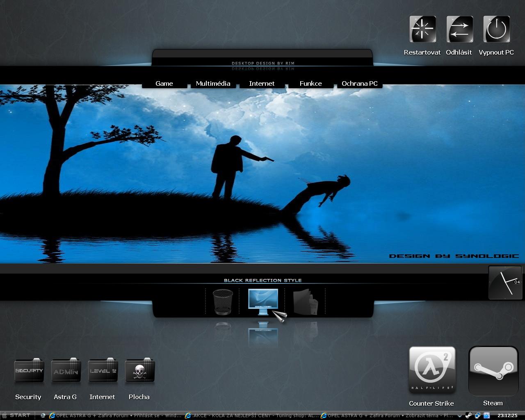Launch the Steam application icon
This screenshot has width=525, height=420.
click(493, 370)
